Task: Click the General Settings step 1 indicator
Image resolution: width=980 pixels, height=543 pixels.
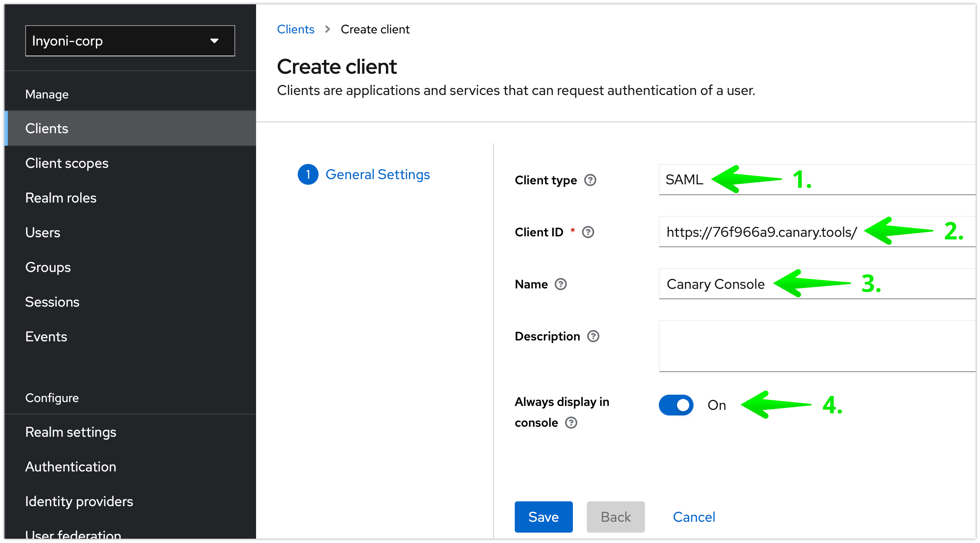Action: click(x=308, y=174)
